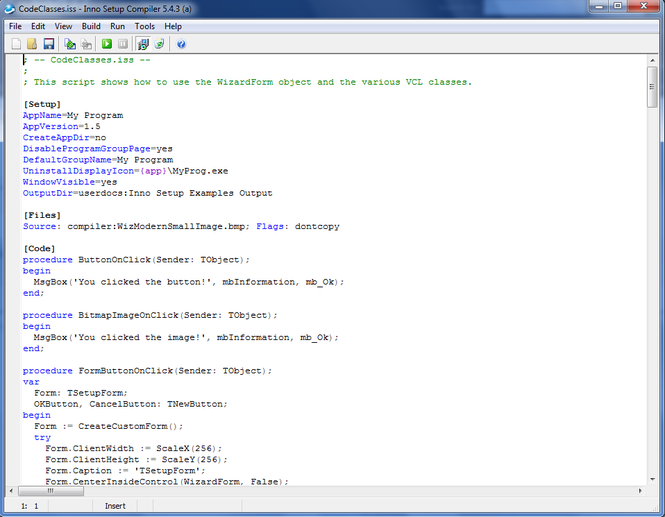Viewport: 665px width, 517px height.
Task: Click the 'Form: TSetupForm;' line
Action: [x=81, y=393]
